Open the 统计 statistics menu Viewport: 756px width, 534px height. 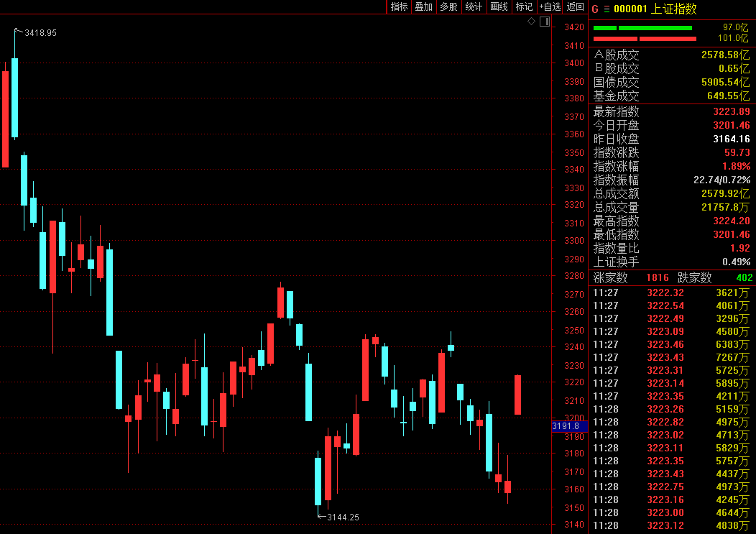click(474, 6)
